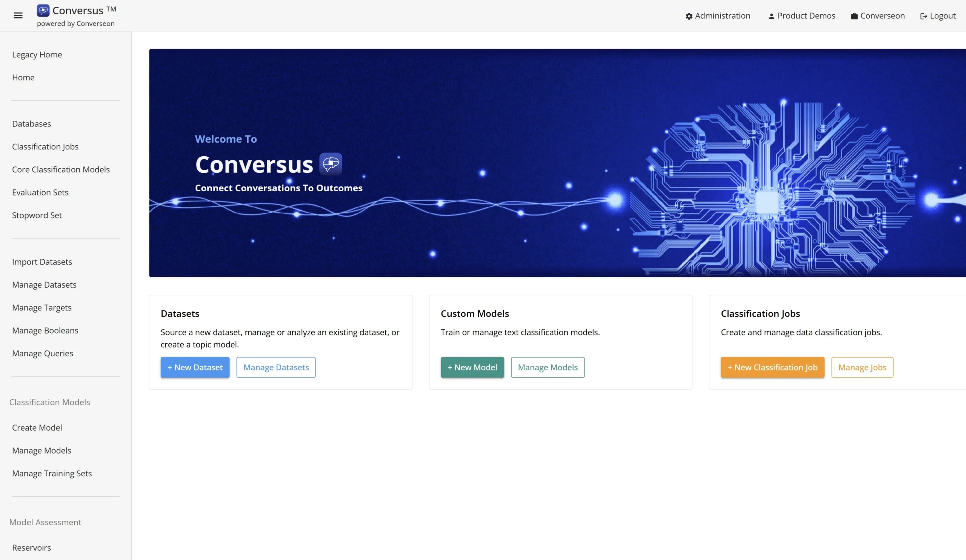Click the Model Assessment section heading

45,522
